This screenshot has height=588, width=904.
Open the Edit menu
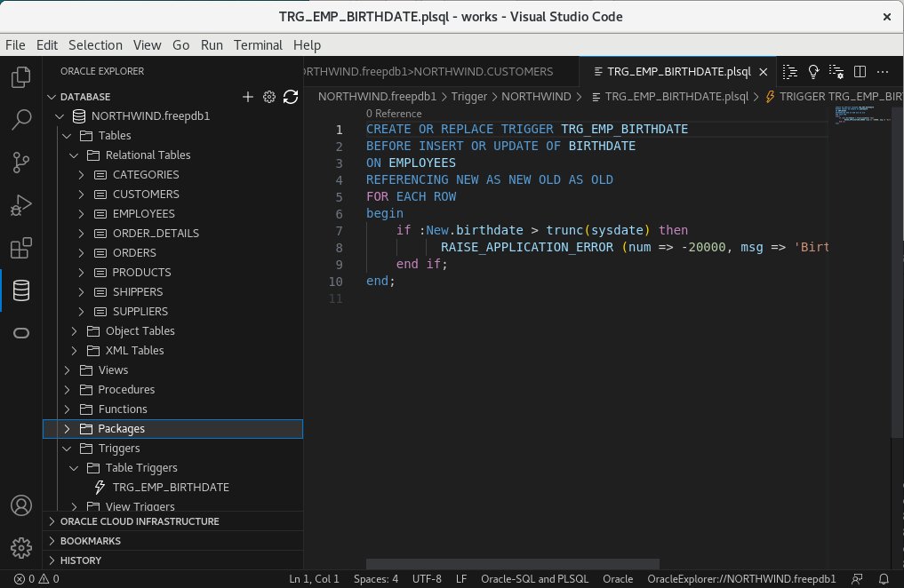47,45
